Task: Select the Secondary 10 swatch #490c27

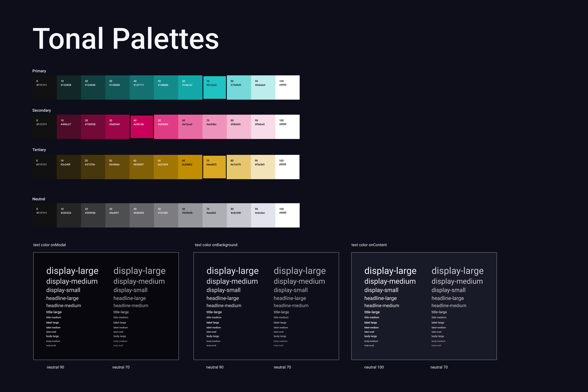Action: 69,126
